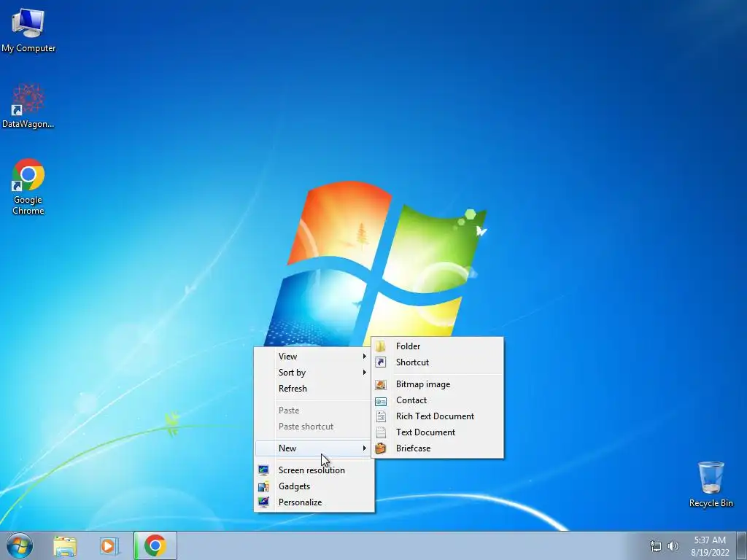Create a new Shortcut from submenu
This screenshot has height=560, width=747.
[x=438, y=362]
